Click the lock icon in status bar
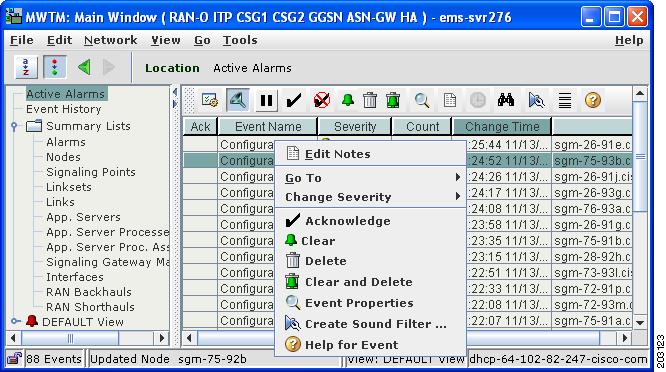This screenshot has width=666, height=372. coord(14,359)
